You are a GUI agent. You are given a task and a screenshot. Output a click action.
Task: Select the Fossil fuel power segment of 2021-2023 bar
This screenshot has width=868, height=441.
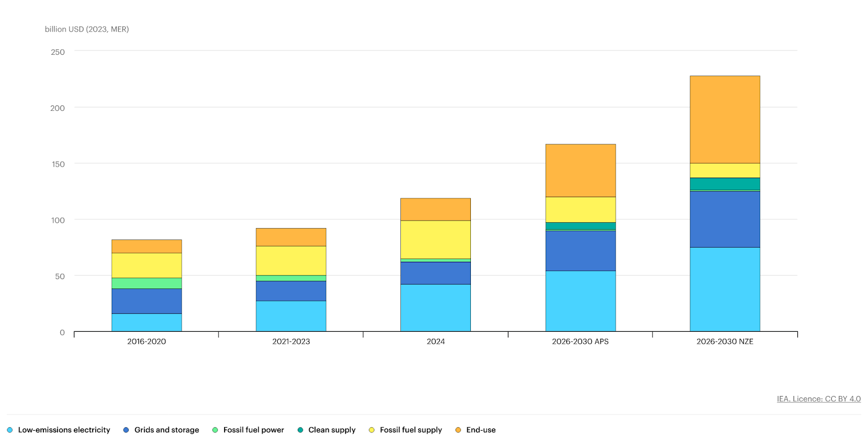pos(291,279)
